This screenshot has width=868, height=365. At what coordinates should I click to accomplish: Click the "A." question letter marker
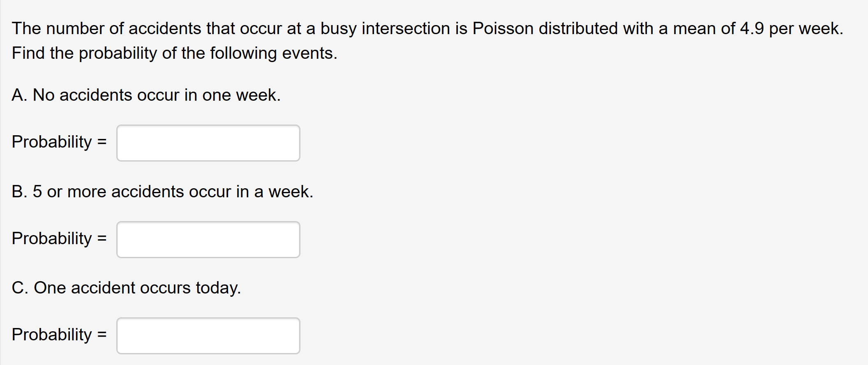(19, 95)
